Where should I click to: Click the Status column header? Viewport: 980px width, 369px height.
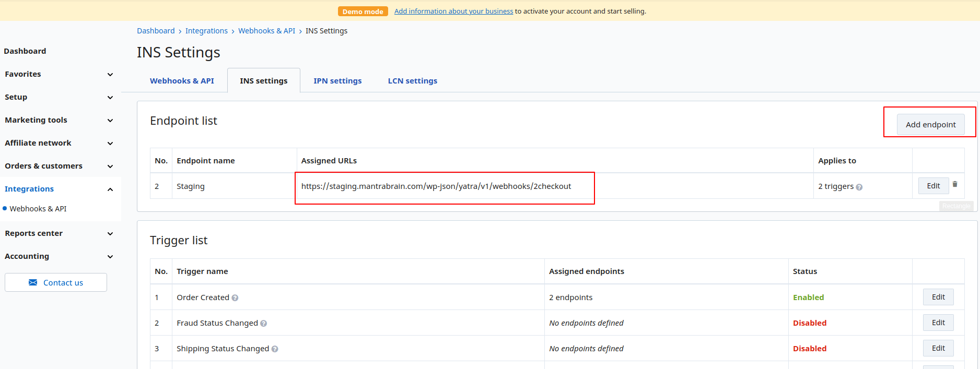tap(805, 271)
